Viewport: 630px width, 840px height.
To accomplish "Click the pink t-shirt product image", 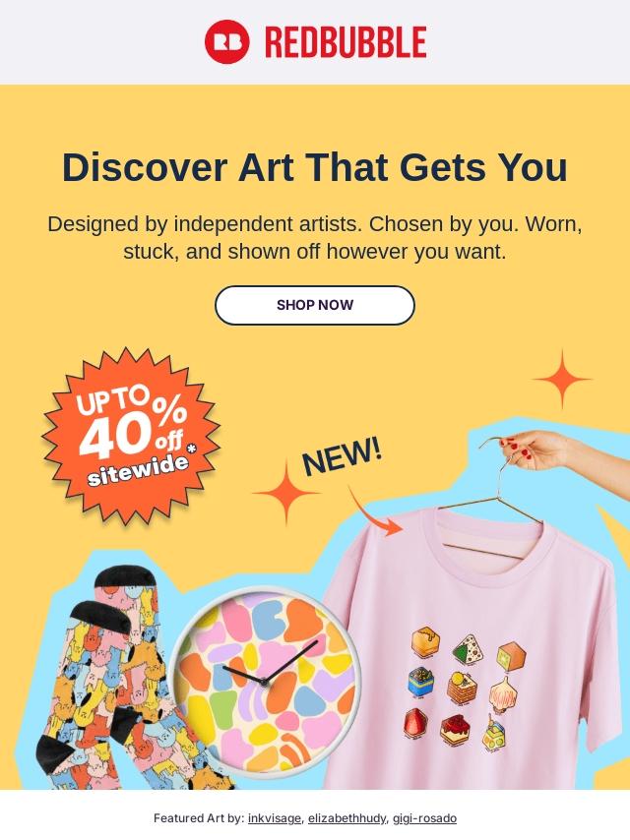I will click(x=470, y=653).
